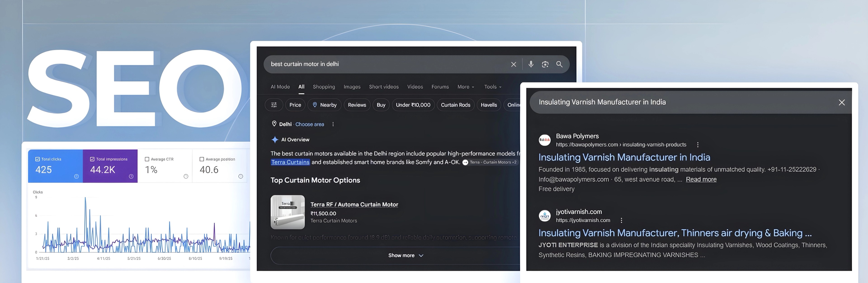The width and height of the screenshot is (868, 283).
Task: Switch to the Short videos tab
Action: pyautogui.click(x=384, y=87)
